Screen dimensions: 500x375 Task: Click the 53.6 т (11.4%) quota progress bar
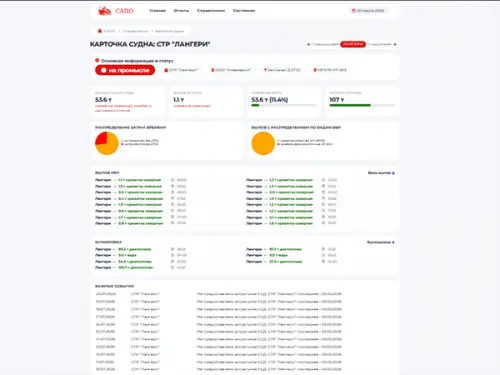(284, 105)
